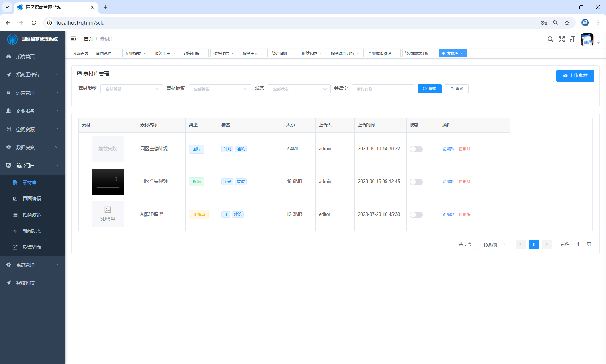This screenshot has width=606, height=364.
Task: Toggle status switch for 园区全景视频
Action: click(416, 182)
